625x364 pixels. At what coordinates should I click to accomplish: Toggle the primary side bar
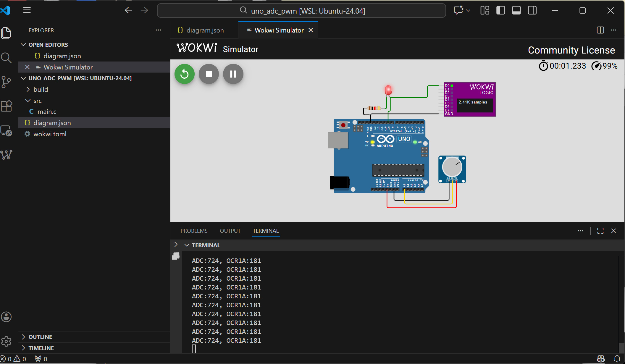coord(500,11)
